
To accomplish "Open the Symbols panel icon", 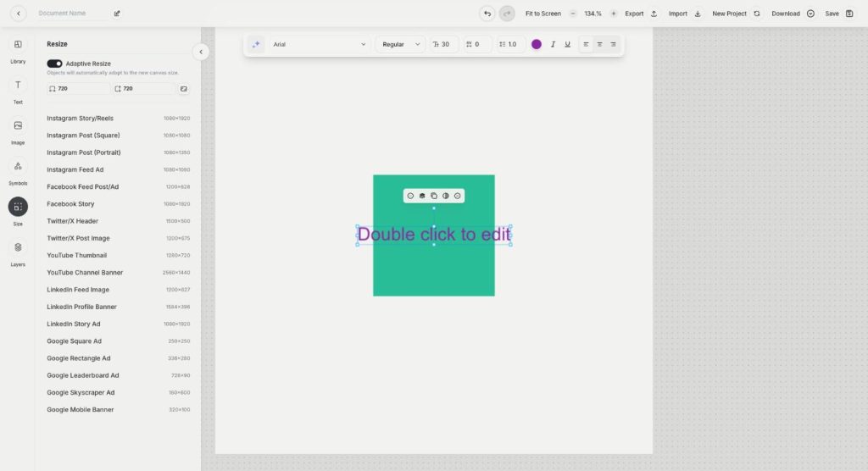I will coord(18,166).
